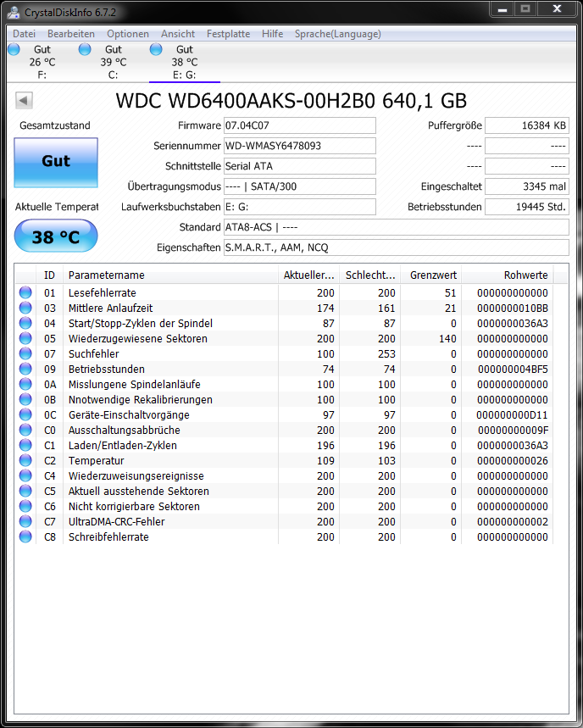Click the Grenzwert column header
Screen dimensions: 583x728
[430, 275]
